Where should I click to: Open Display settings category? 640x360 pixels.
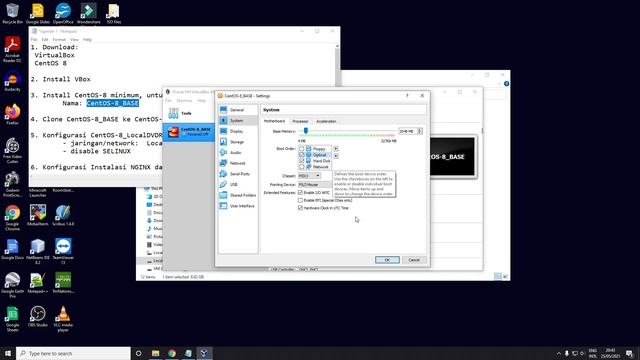(x=238, y=131)
